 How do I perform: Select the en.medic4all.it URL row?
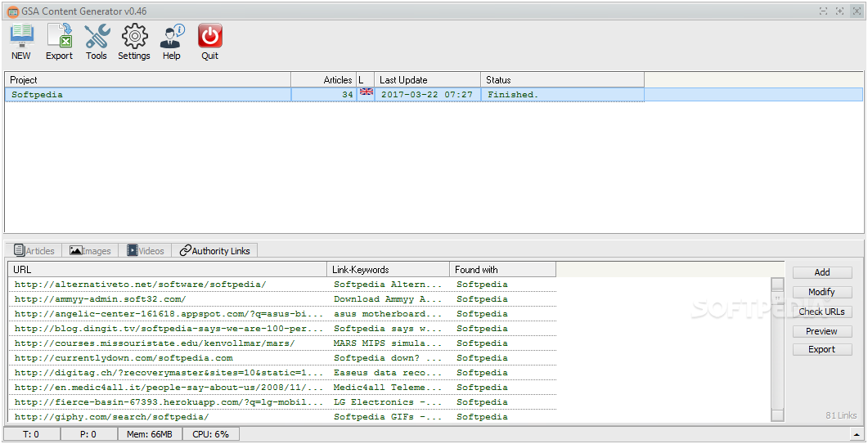tap(282, 388)
